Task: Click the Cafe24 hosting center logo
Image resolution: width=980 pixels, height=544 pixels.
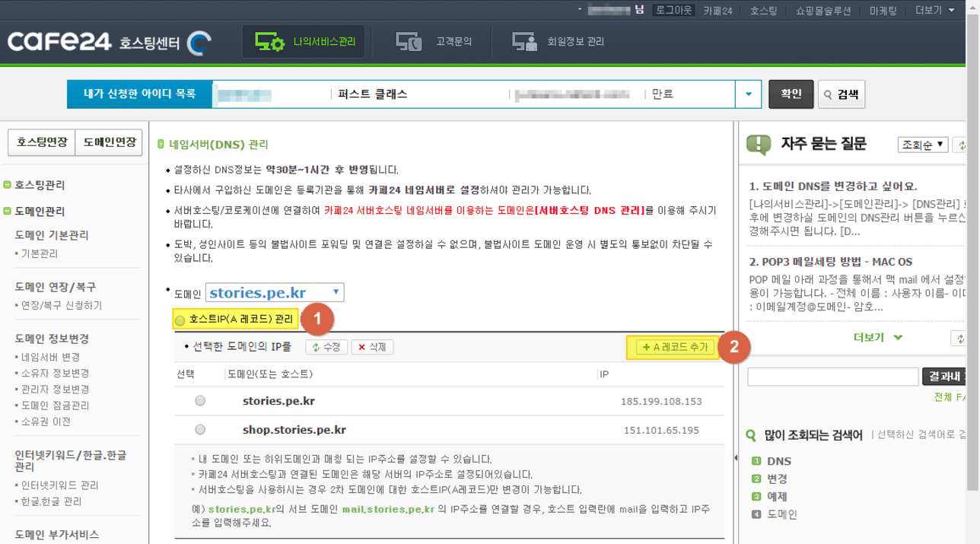Action: click(109, 42)
